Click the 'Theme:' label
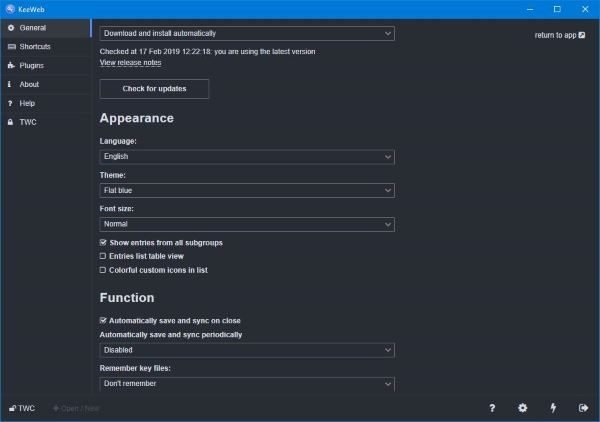The height and width of the screenshot is (422, 600). pyautogui.click(x=112, y=175)
